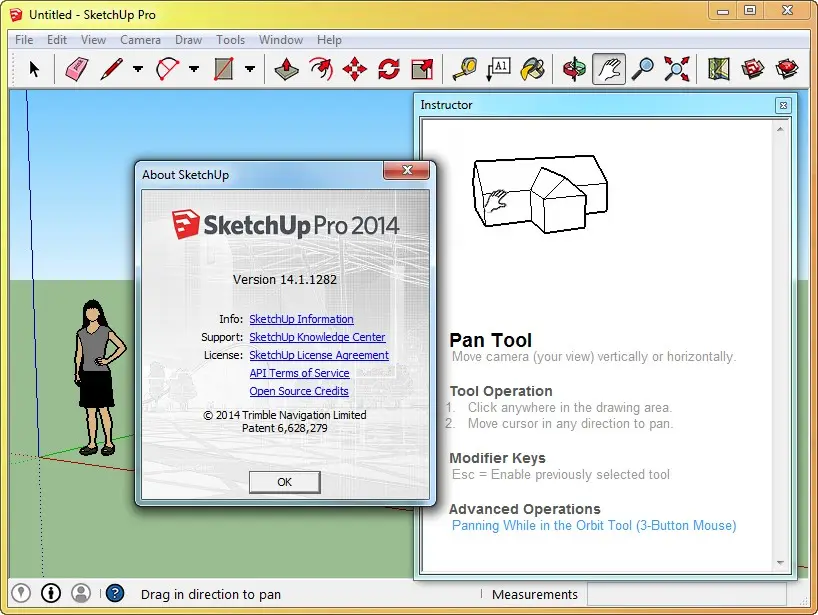Pick the Rotate tool
Screen dimensions: 818x615
(389, 69)
